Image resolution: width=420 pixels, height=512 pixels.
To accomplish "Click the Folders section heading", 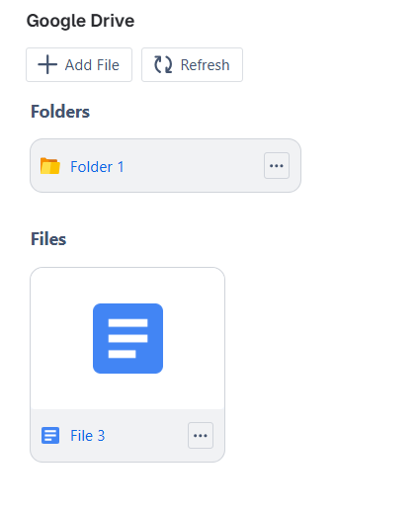I will [60, 112].
